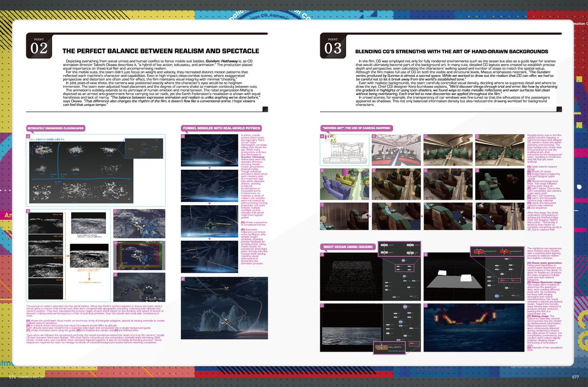Click page number "076"
The width and height of the screenshot is (588, 387).
tap(13, 377)
